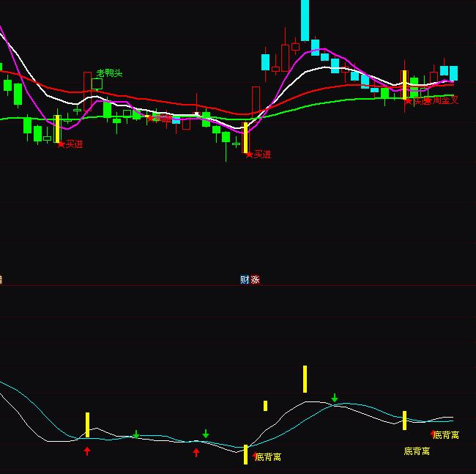This screenshot has width=476, height=474.
Task: Click the rightmost cyan candlestick on the chart
Action: point(453,73)
